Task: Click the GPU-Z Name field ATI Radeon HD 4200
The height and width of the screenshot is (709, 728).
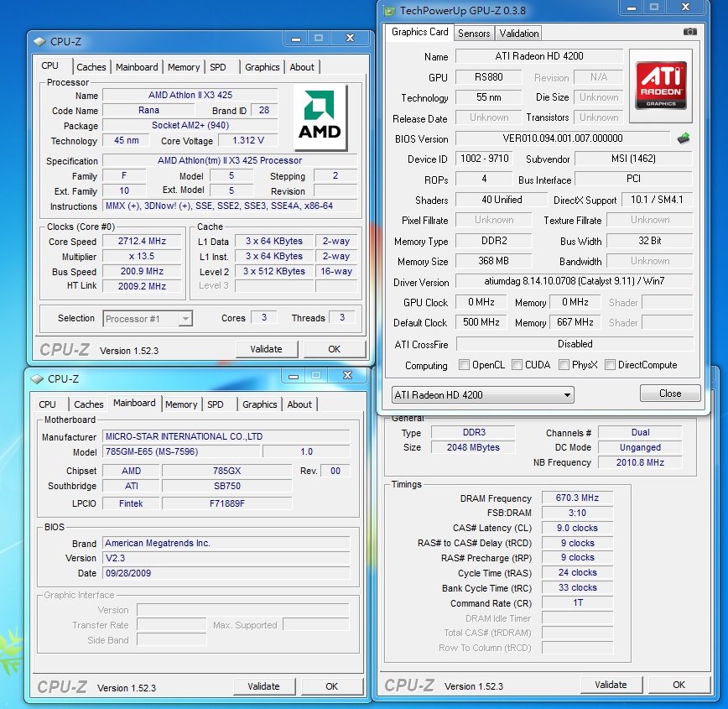Action: pyautogui.click(x=539, y=56)
